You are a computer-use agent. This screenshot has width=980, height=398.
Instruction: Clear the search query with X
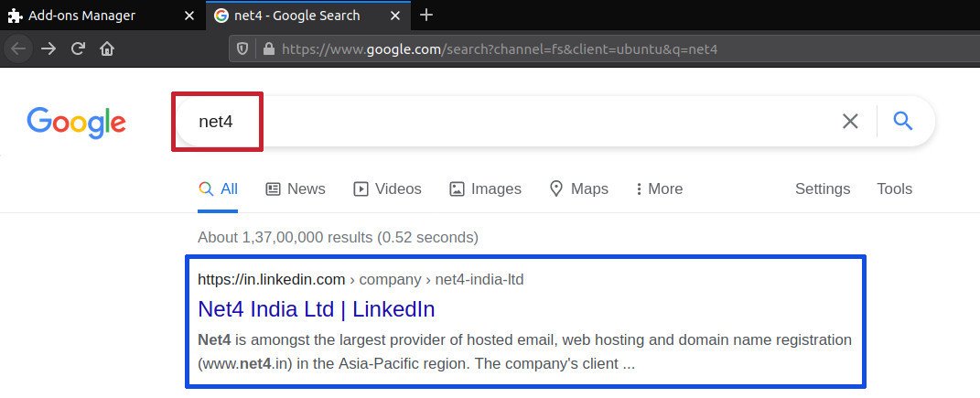(850, 121)
